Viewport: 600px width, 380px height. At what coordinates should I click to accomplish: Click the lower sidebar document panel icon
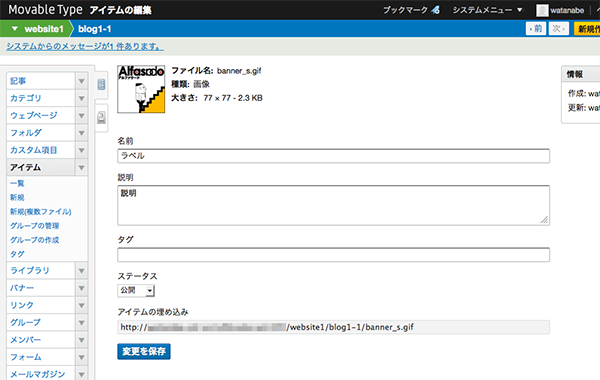101,117
